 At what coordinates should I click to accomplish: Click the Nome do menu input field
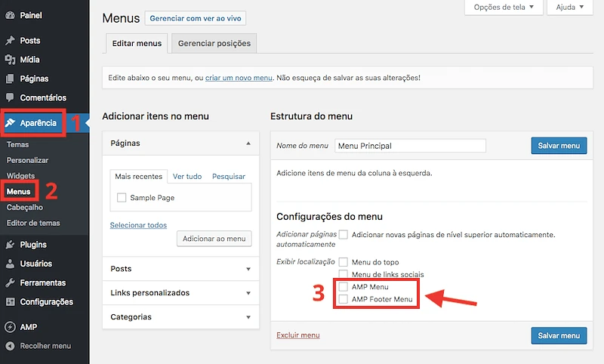(410, 146)
